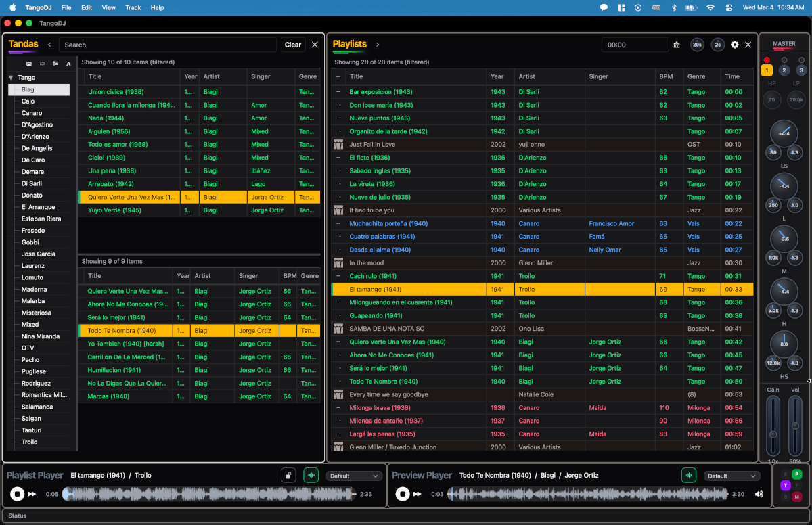Select Pugliese in the orchestra tree
Viewport: 812px width, 525px height.
pyautogui.click(x=34, y=371)
